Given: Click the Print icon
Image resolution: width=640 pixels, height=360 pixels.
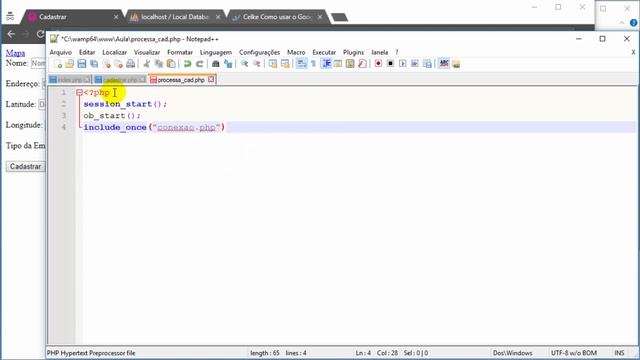Looking at the screenshot, I should click(131, 64).
